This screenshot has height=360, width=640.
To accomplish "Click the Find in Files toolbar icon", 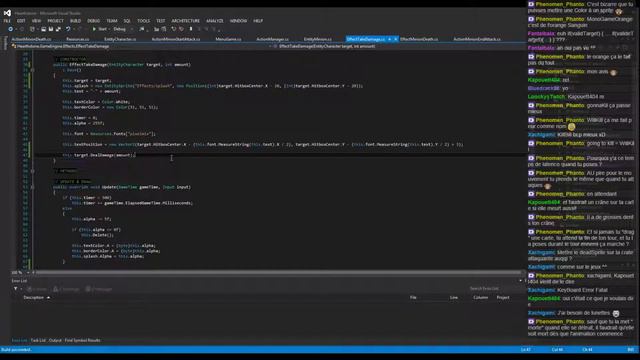I will (142, 29).
